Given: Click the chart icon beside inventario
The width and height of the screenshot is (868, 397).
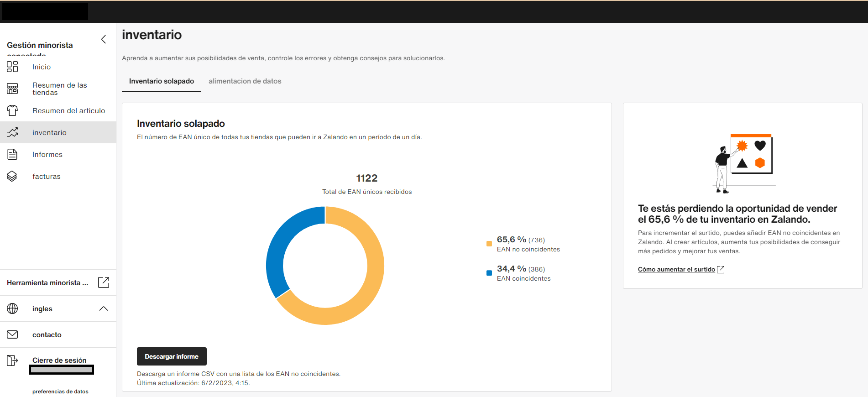Looking at the screenshot, I should (12, 132).
